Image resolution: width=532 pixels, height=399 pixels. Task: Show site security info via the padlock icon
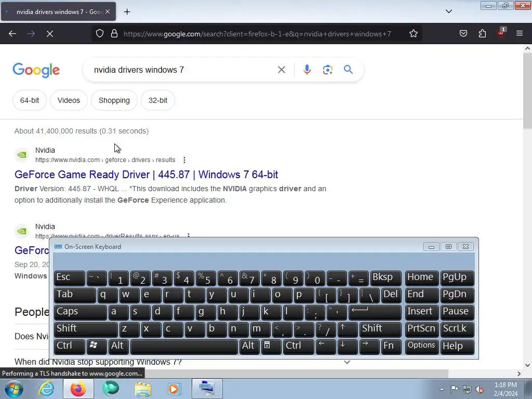(114, 34)
